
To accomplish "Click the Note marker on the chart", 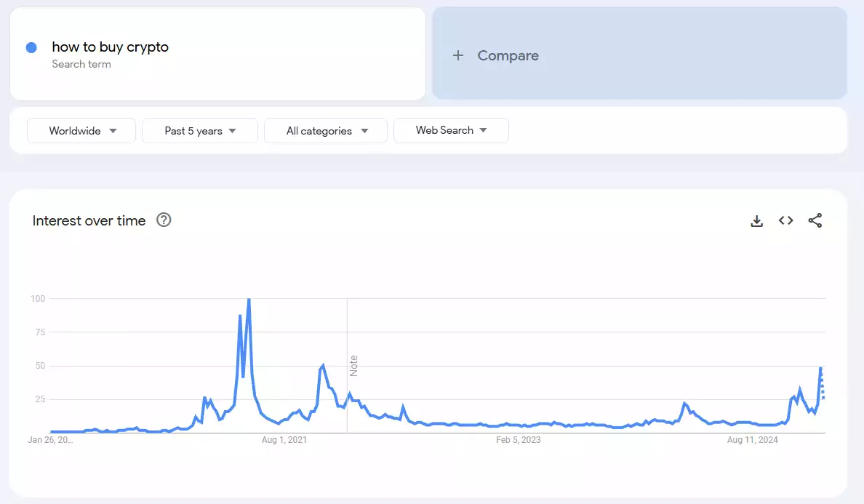I will pyautogui.click(x=354, y=364).
